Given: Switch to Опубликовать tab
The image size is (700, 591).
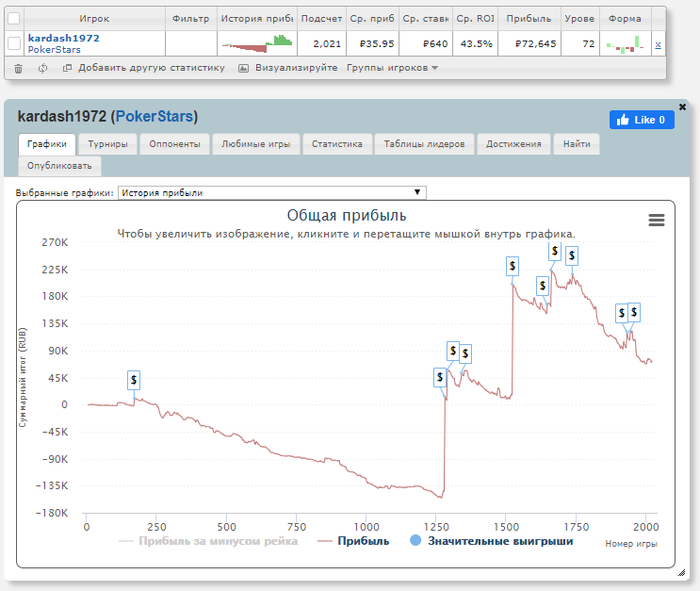Looking at the screenshot, I should (x=59, y=166).
